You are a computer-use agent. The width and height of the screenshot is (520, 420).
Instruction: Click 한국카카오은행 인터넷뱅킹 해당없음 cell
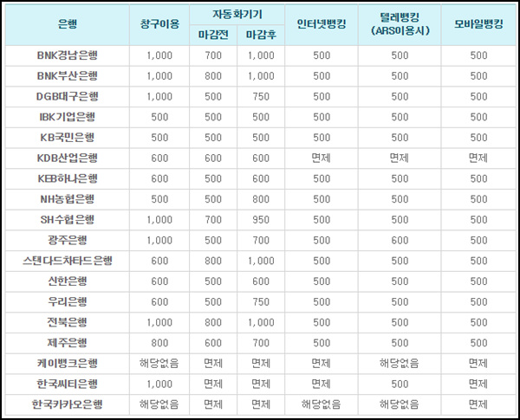322,404
